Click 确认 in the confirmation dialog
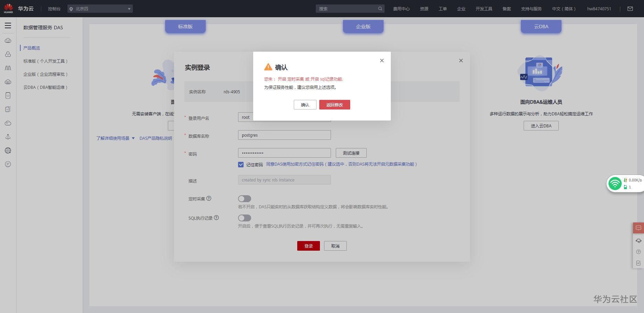The height and width of the screenshot is (313, 644). 305,105
